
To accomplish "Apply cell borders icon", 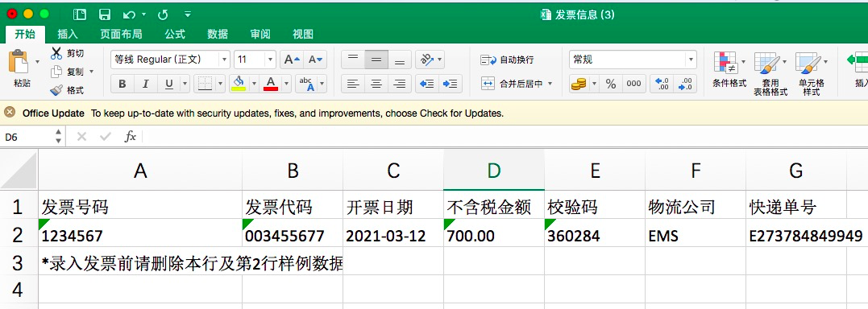I will click(x=205, y=84).
